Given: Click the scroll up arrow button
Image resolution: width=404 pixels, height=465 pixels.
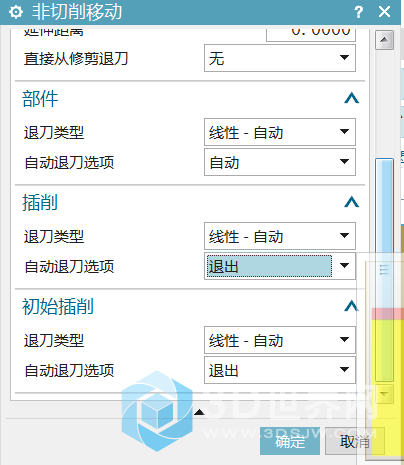Looking at the screenshot, I should tap(384, 40).
